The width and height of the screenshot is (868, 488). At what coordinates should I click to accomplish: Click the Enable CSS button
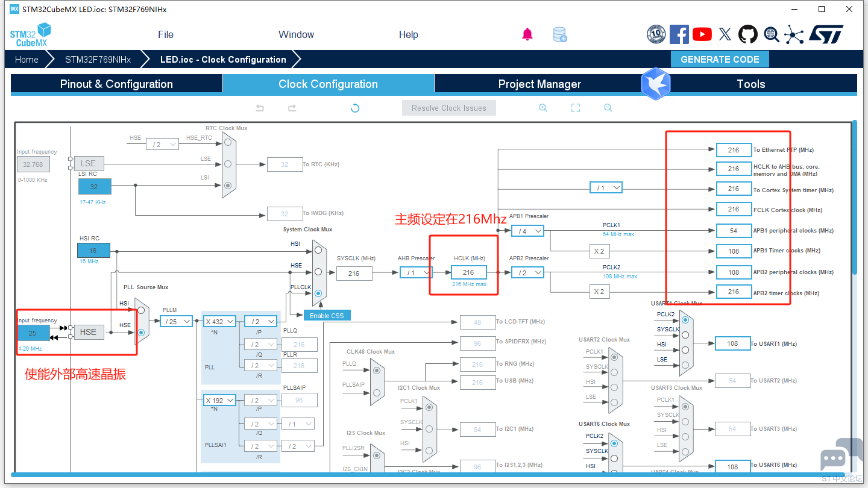[327, 316]
